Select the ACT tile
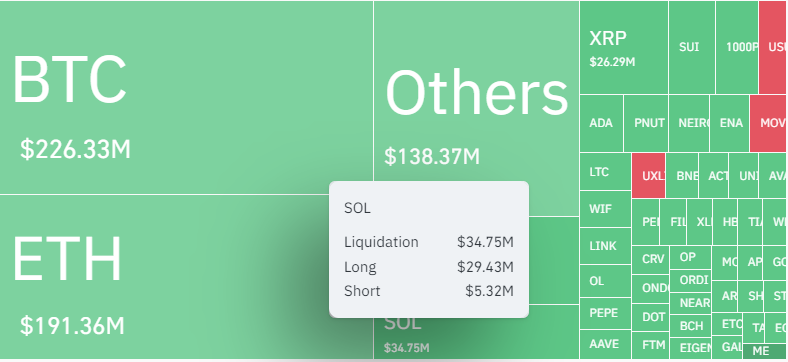The height and width of the screenshot is (362, 788). coord(714,175)
